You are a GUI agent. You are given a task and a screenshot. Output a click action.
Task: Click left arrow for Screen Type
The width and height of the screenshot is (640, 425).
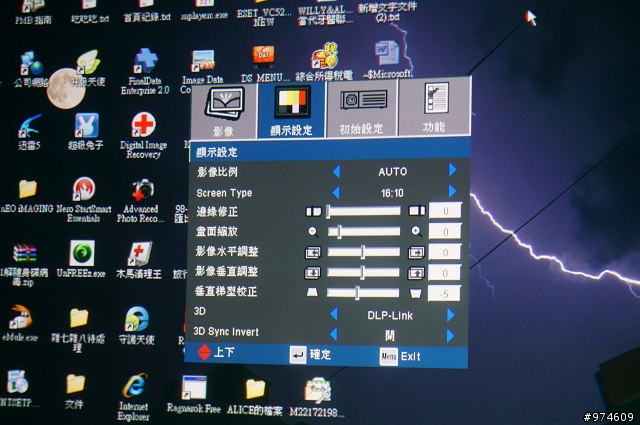pyautogui.click(x=336, y=192)
